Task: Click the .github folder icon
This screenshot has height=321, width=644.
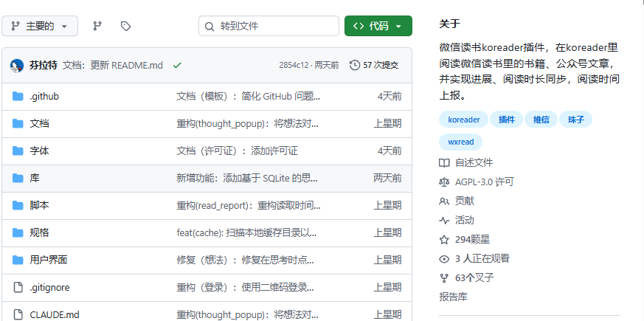Action: [x=18, y=96]
